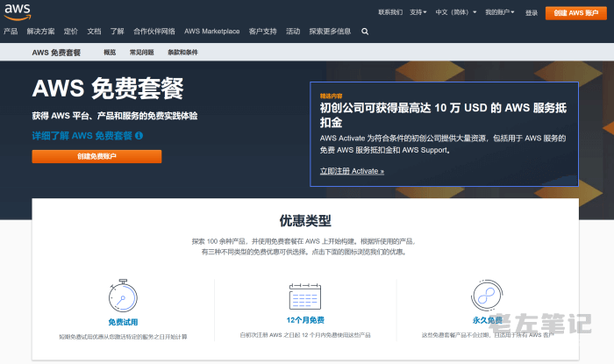Switch to the 常见问题 tab
This screenshot has width=614, height=364.
(142, 53)
